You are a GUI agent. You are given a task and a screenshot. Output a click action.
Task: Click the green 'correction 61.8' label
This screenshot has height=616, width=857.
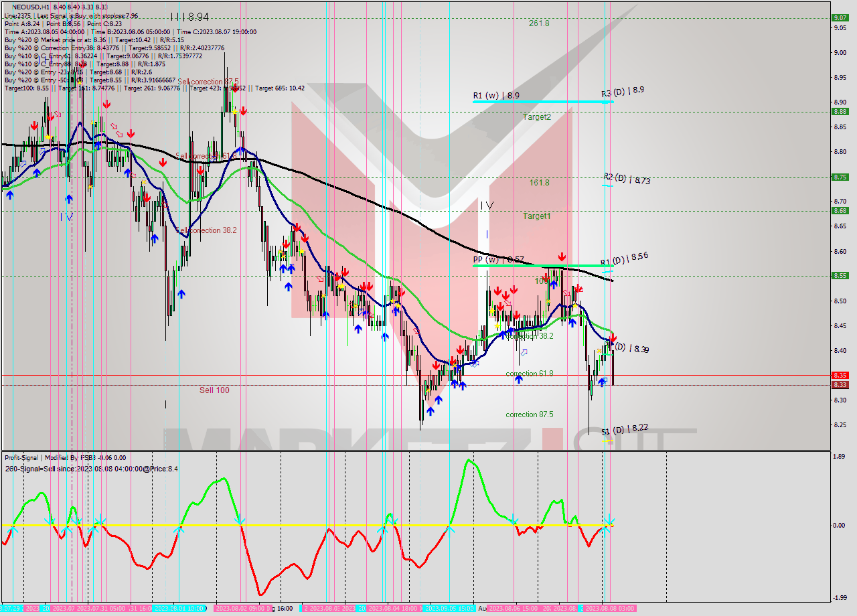tap(530, 374)
